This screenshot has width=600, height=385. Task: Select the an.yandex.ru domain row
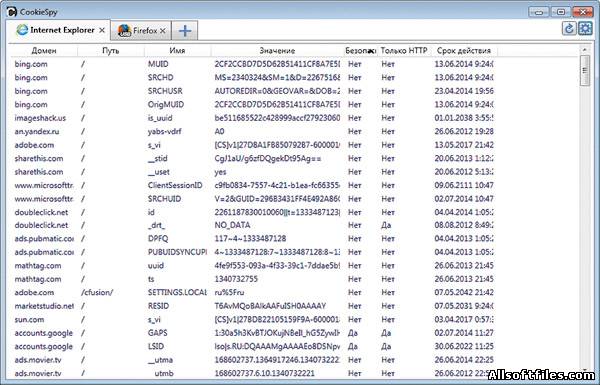coord(254,131)
